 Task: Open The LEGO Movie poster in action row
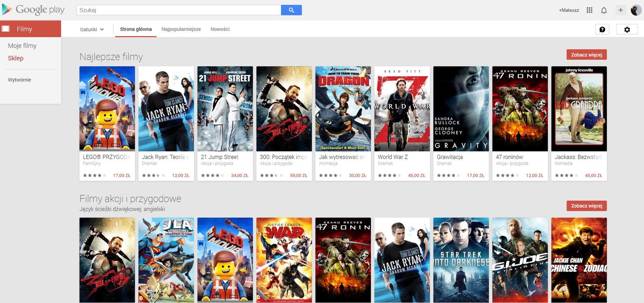pos(225,260)
